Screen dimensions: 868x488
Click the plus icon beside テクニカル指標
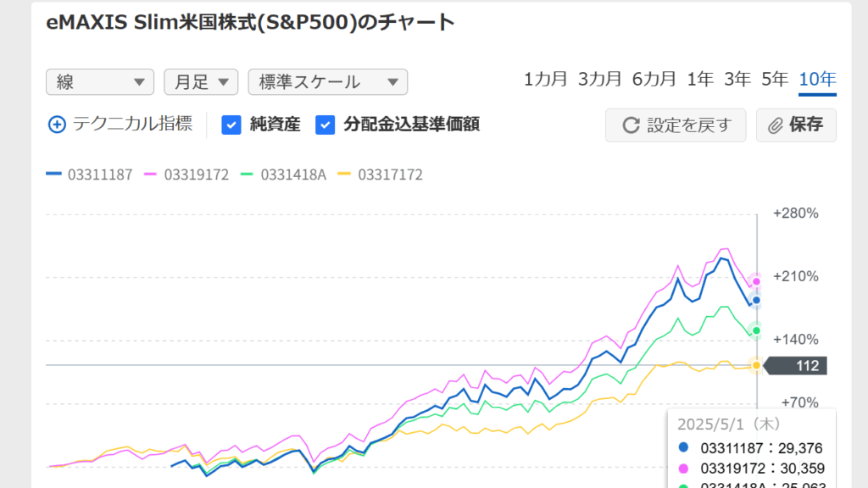57,125
